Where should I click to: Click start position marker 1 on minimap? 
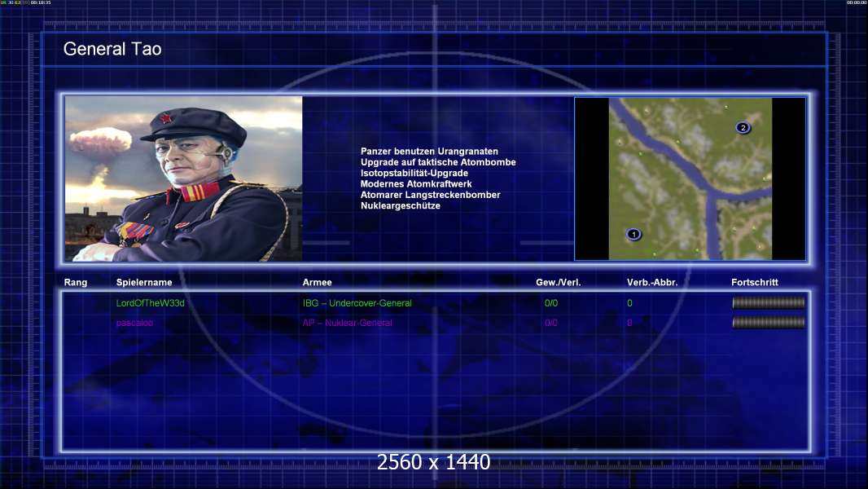pos(633,234)
